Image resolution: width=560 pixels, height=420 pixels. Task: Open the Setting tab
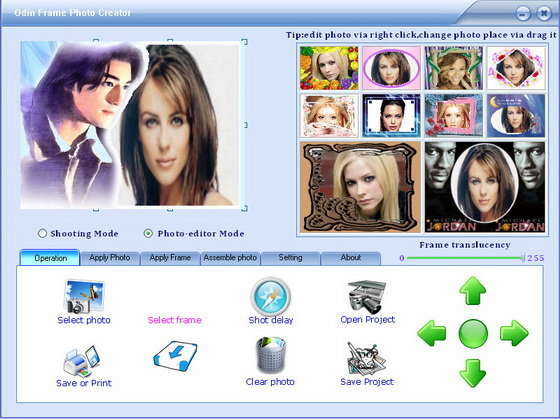click(x=290, y=258)
